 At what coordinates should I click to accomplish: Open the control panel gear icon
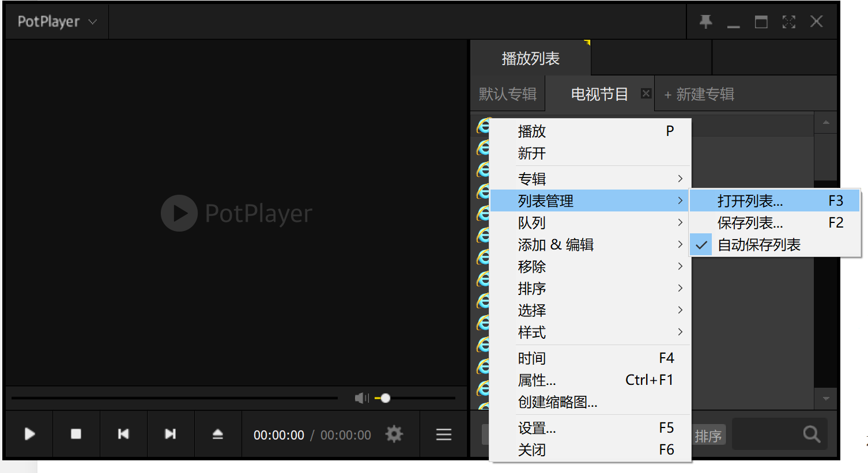pos(394,434)
